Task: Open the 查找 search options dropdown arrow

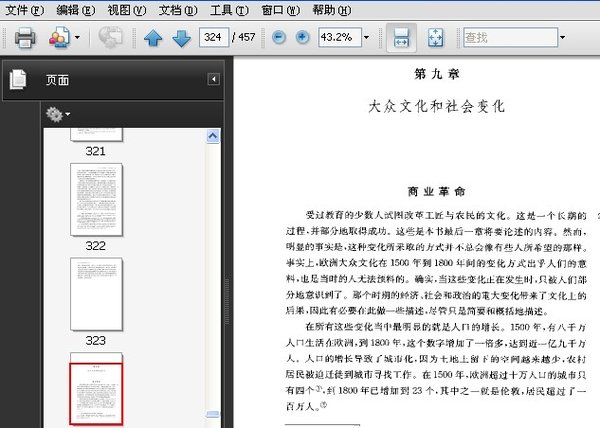Action: click(x=562, y=37)
